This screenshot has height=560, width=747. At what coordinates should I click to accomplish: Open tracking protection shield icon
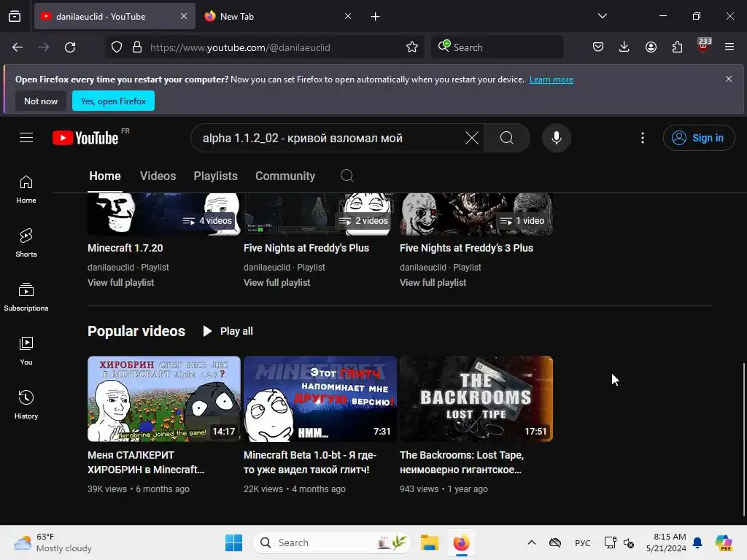[117, 47]
